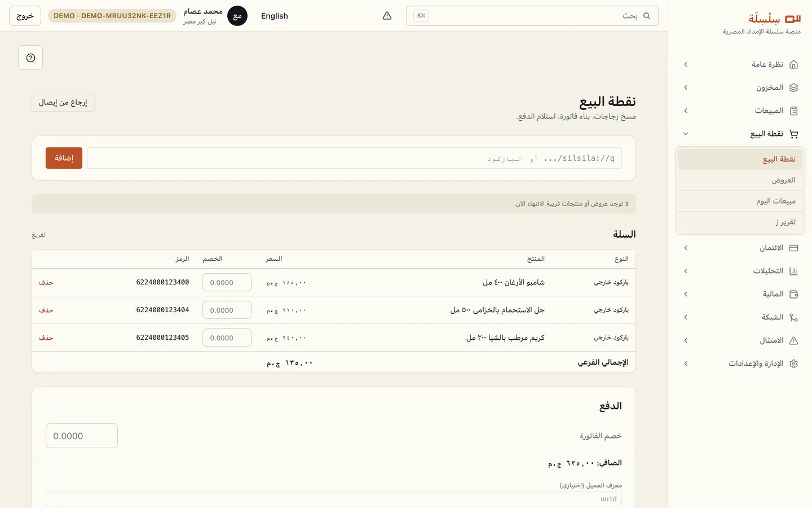Click discount field for جل الاستحمام

tap(227, 310)
